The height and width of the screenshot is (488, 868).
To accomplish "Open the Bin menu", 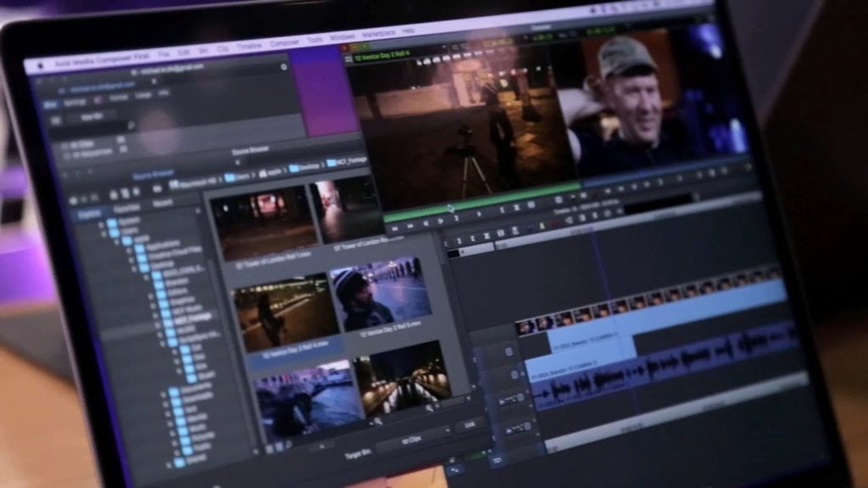I will 203,51.
